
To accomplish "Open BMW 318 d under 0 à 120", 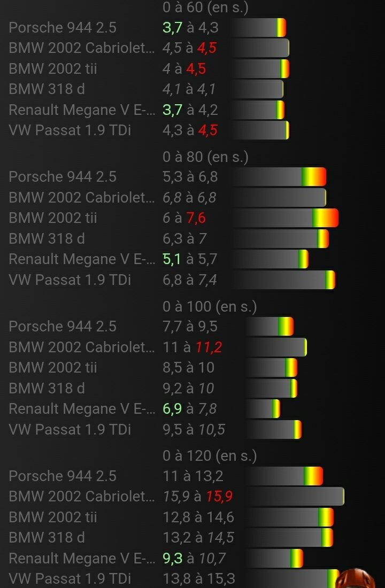I will tap(47, 537).
